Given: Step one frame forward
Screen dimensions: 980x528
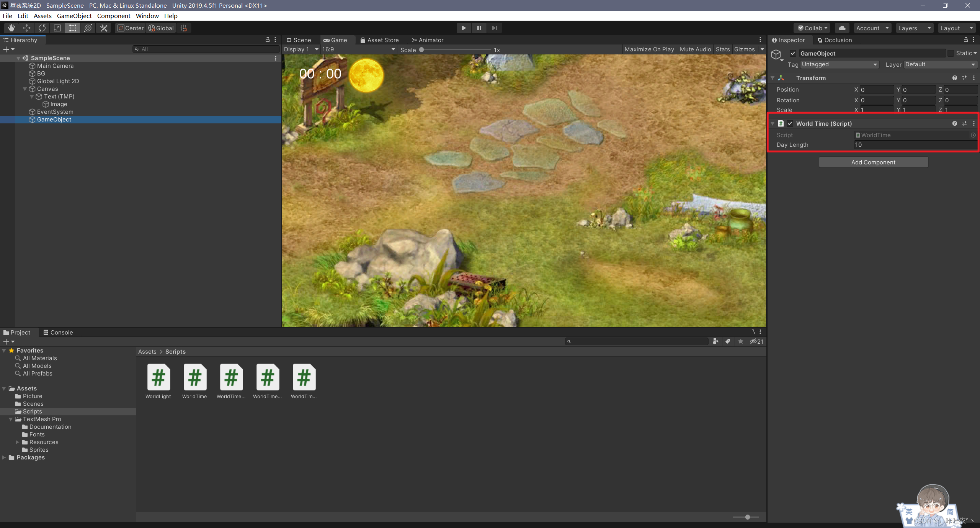Looking at the screenshot, I should [494, 28].
